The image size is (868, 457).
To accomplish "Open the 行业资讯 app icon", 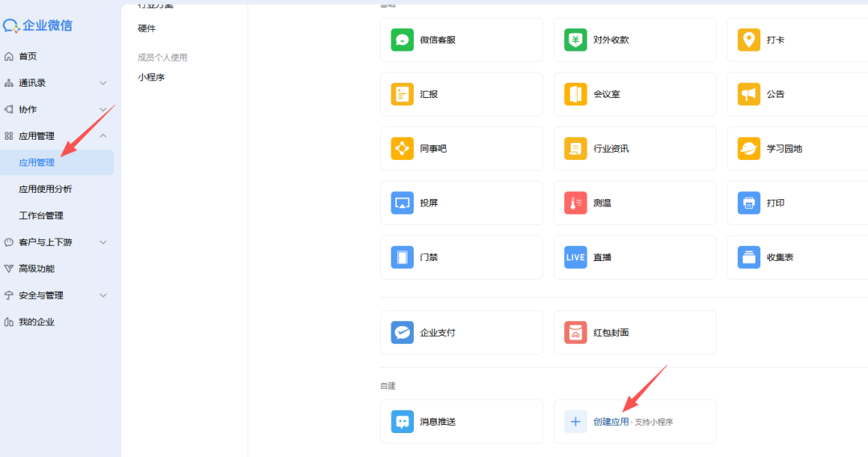I will [x=575, y=149].
